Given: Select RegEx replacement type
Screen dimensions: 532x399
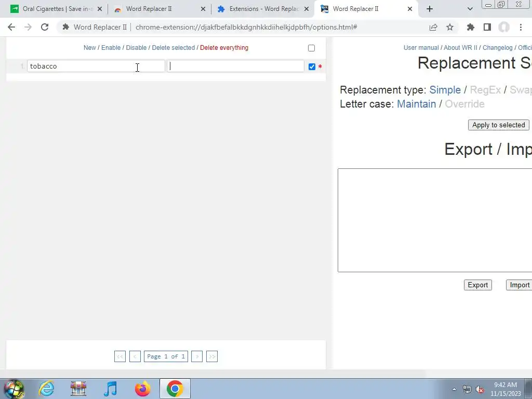Looking at the screenshot, I should 485,90.
